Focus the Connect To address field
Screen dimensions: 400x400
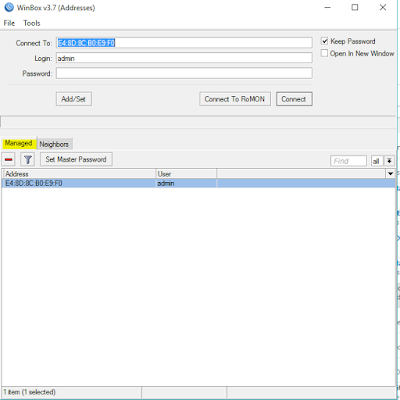tap(184, 43)
